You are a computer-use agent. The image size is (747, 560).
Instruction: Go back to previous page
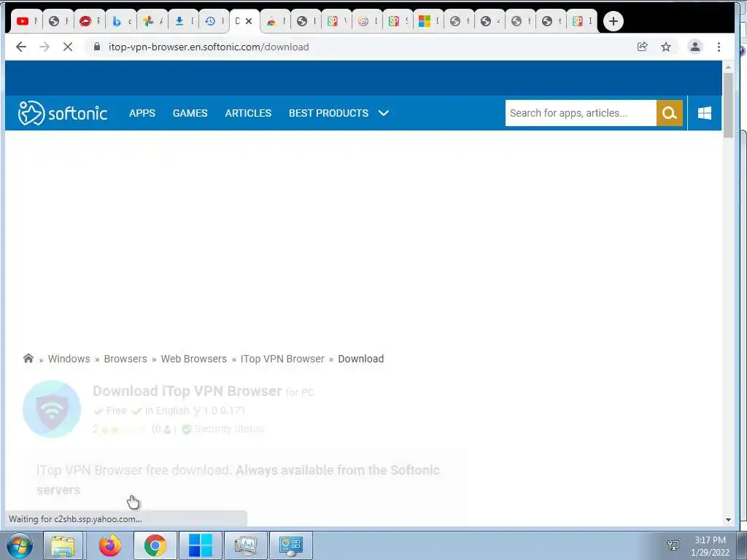tap(21, 47)
